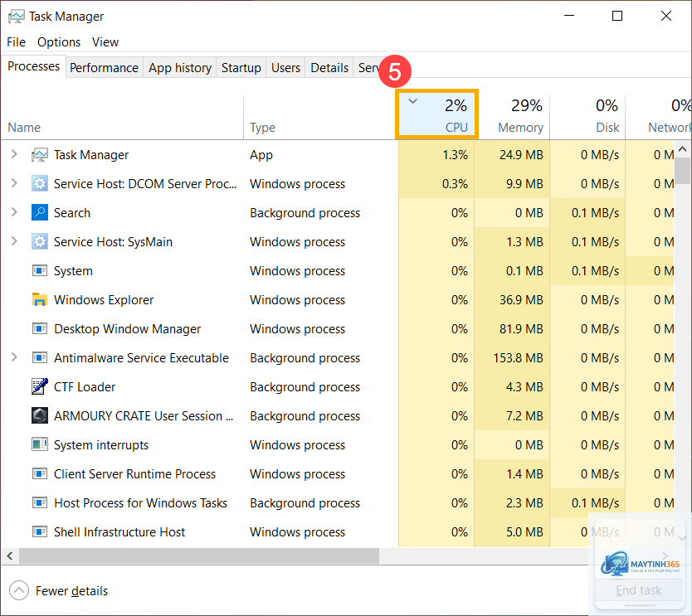Open the File menu
The image size is (692, 616).
click(x=17, y=42)
